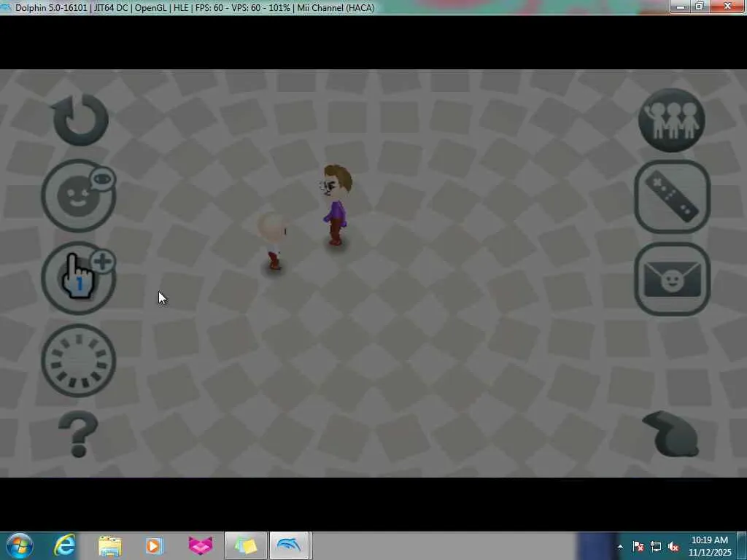Open the sticky notes taskbar app
Viewport: 747px width, 560px height.
(x=245, y=545)
